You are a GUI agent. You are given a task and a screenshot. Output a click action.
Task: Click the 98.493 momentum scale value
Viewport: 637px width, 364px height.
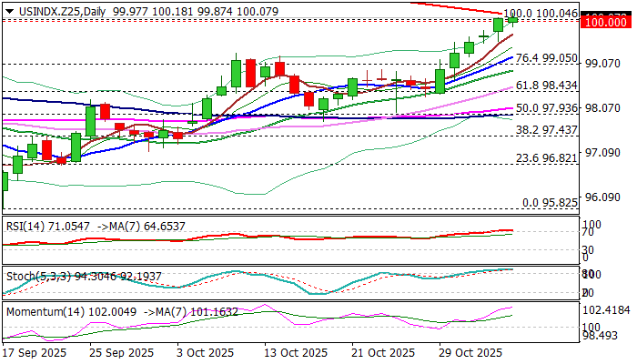(600, 336)
